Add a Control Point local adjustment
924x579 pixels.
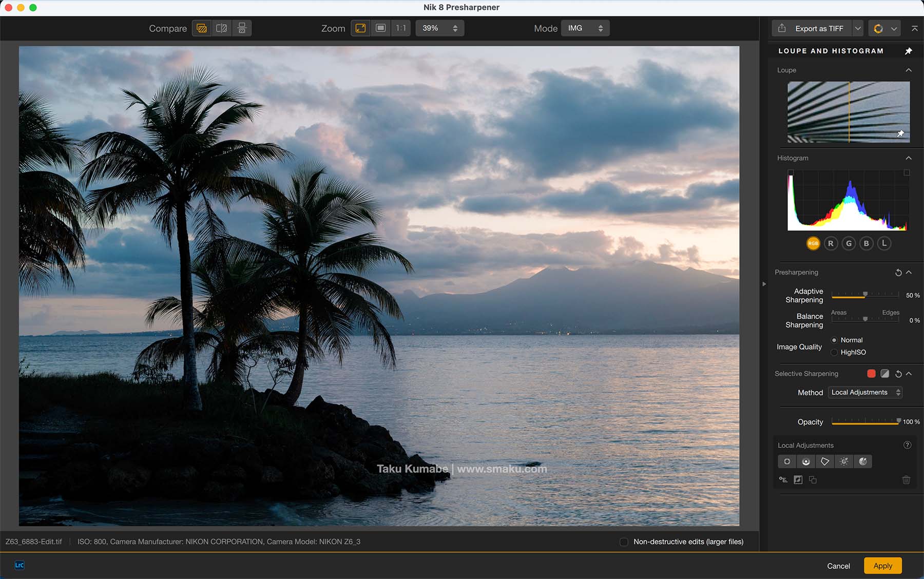(786, 461)
